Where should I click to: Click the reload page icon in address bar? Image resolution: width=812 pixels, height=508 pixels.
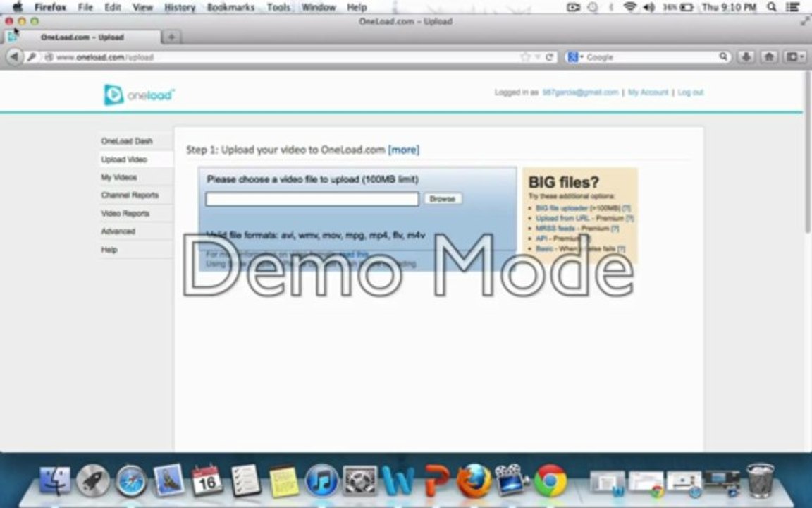[x=550, y=57]
